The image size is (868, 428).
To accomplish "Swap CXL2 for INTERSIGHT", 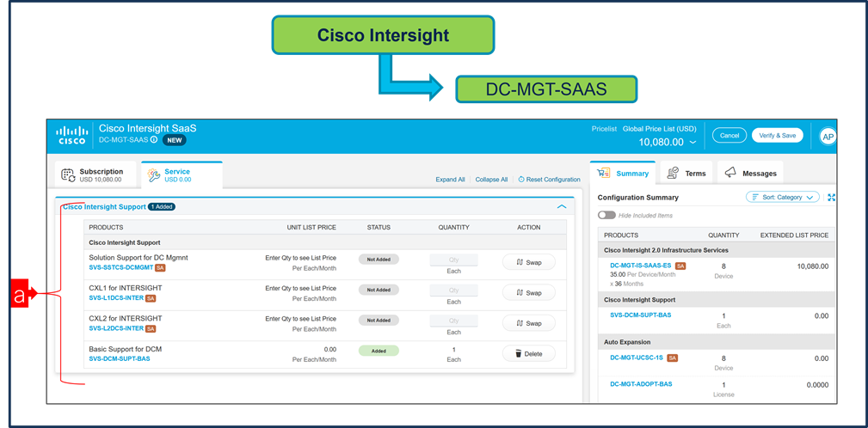I will [529, 323].
